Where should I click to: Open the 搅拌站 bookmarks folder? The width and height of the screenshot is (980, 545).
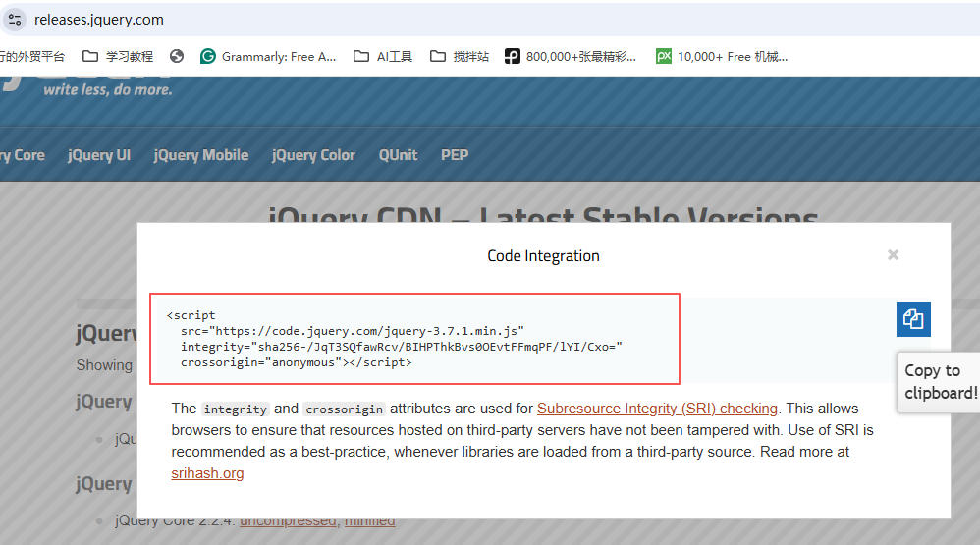pyautogui.click(x=460, y=56)
